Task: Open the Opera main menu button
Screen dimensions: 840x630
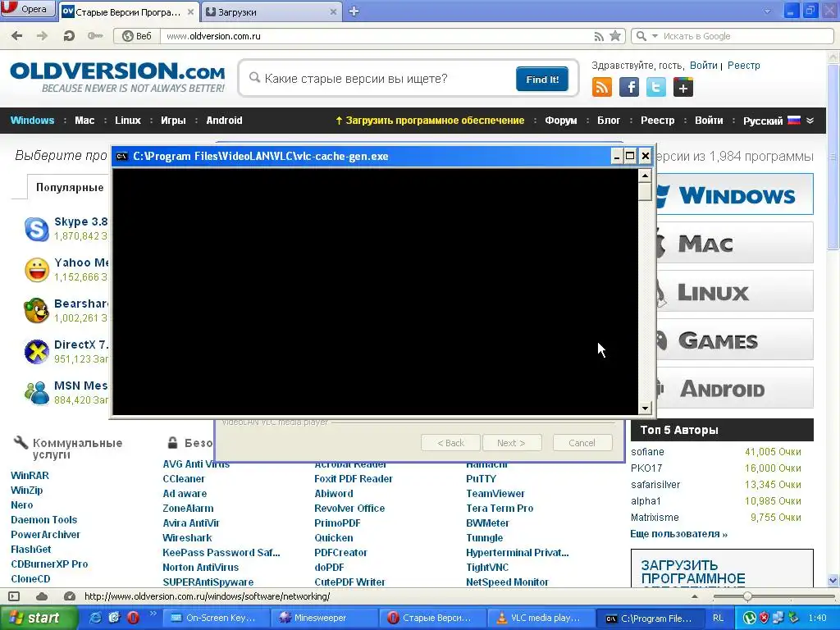Action: 28,9
